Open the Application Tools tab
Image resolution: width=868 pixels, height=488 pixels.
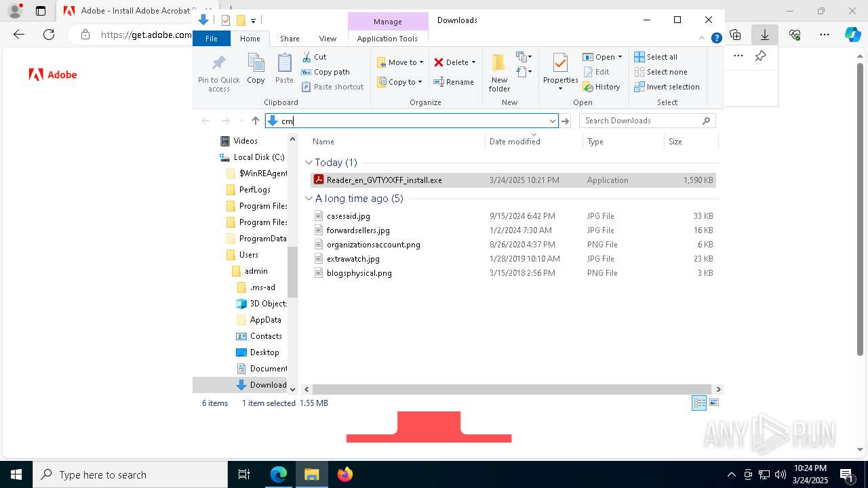pos(387,39)
